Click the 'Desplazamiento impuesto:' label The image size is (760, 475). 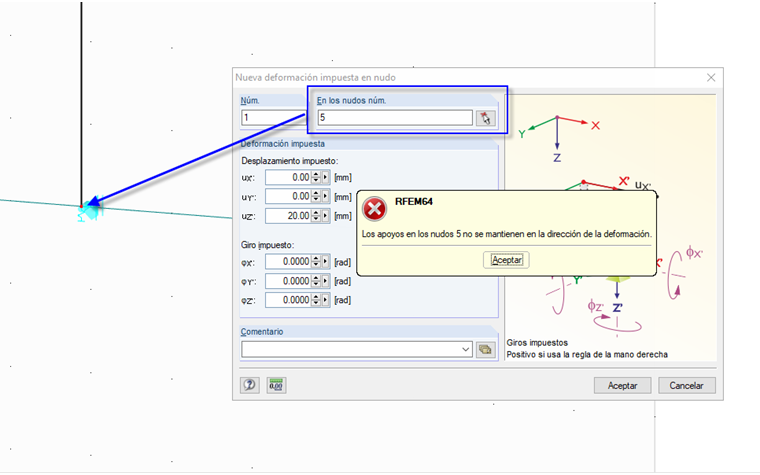[290, 161]
